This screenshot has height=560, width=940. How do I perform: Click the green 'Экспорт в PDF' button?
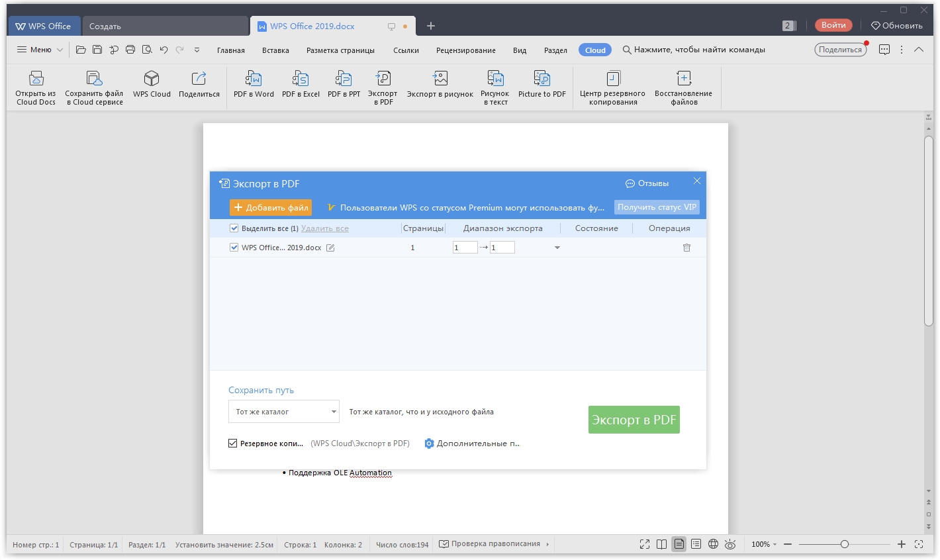(634, 420)
